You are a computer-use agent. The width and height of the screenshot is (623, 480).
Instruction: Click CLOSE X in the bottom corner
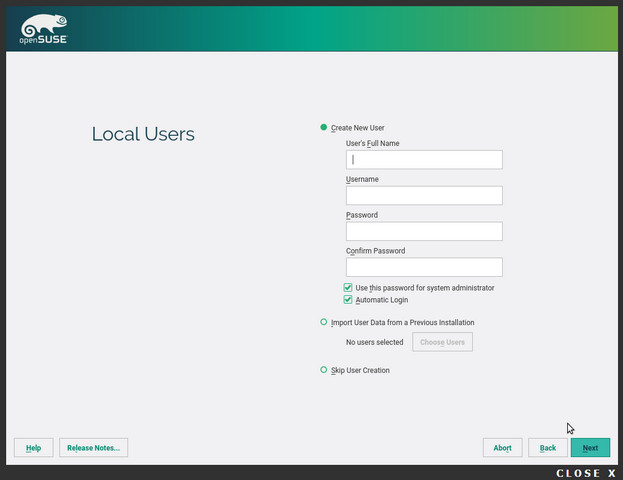pyautogui.click(x=586, y=473)
